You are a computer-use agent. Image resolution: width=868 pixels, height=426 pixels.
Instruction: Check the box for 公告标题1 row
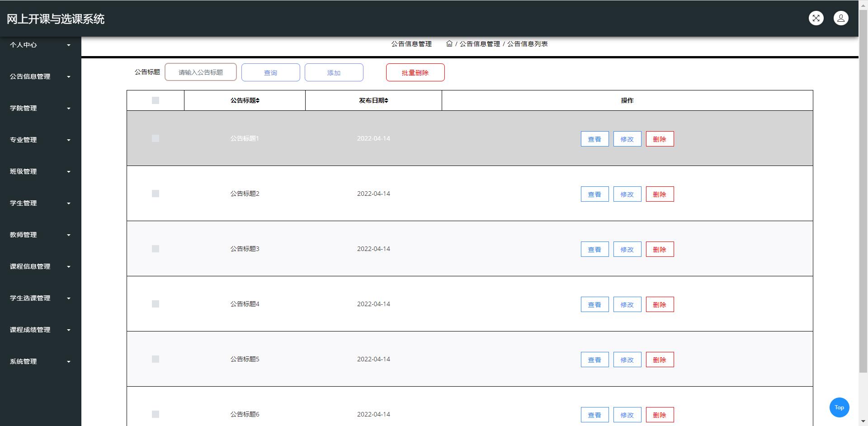(156, 138)
